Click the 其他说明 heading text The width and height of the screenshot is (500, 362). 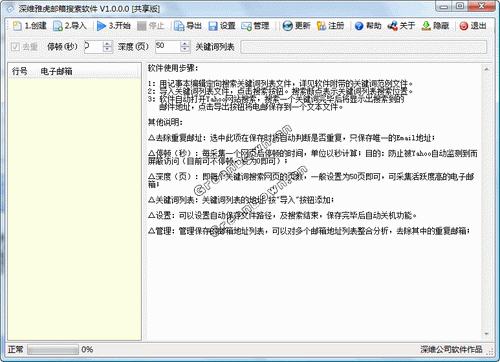tap(165, 122)
